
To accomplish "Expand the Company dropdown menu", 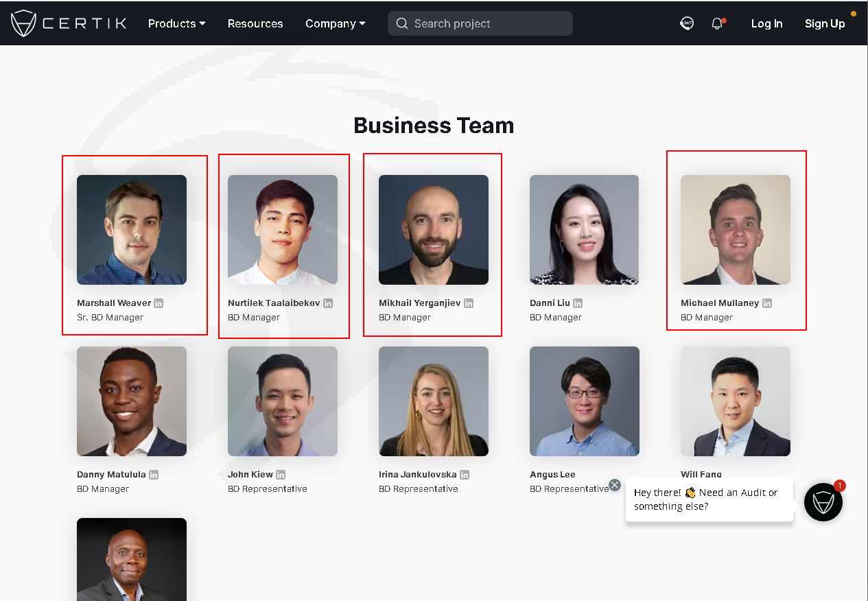I will [x=336, y=23].
